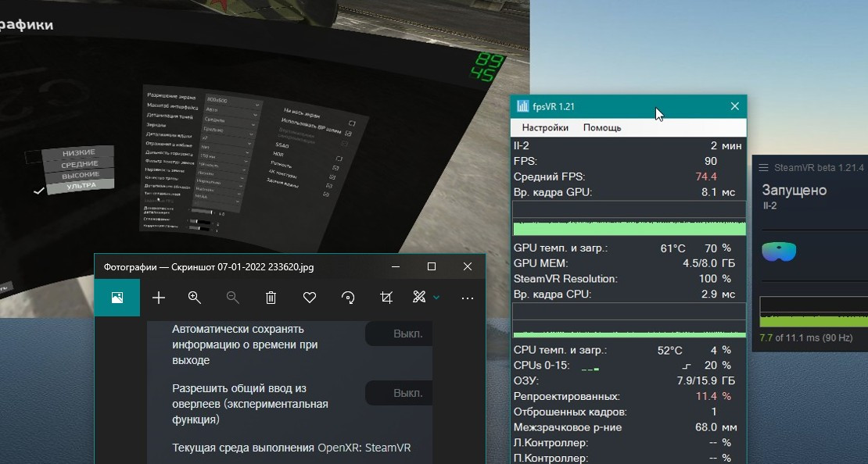This screenshot has height=464, width=868.
Task: Select the НИЗКИЕ graphics preset
Action: coord(79,152)
